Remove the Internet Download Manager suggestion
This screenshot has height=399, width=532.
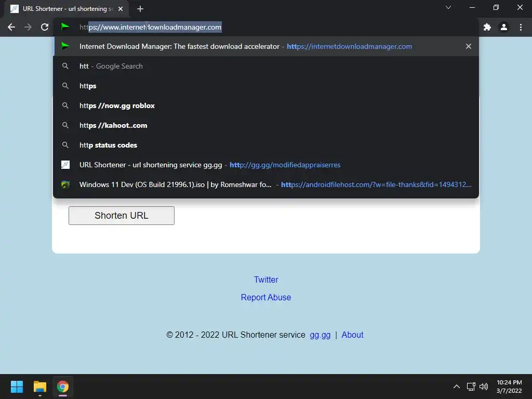468,46
